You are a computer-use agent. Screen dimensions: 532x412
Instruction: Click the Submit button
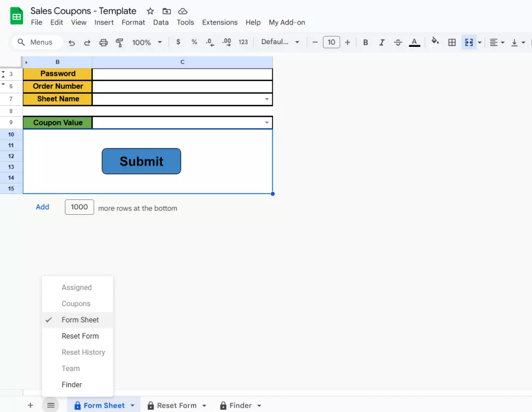[x=141, y=161]
